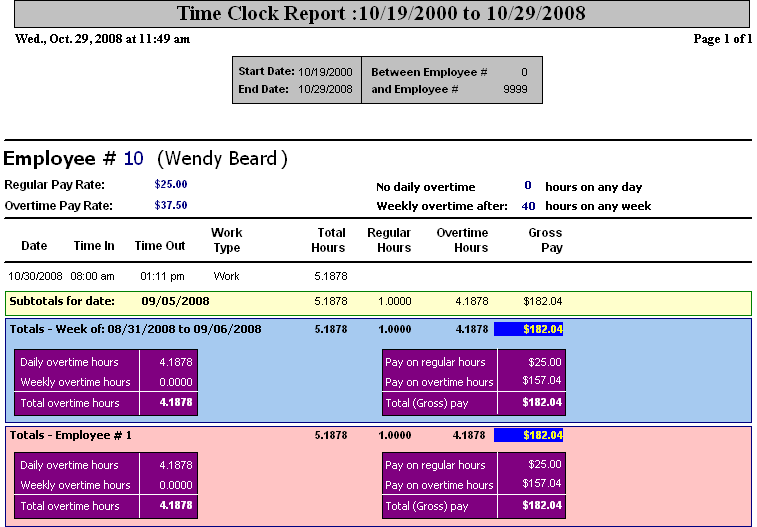
Task: Click Overtime Pay Rate value $37.50
Action: [x=171, y=205]
